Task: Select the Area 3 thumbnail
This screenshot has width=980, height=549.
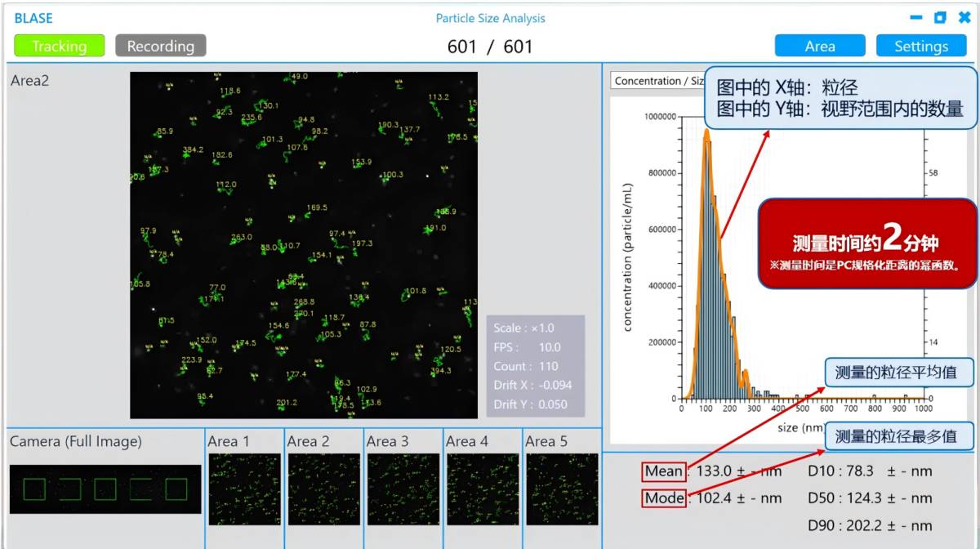Action: [403, 489]
